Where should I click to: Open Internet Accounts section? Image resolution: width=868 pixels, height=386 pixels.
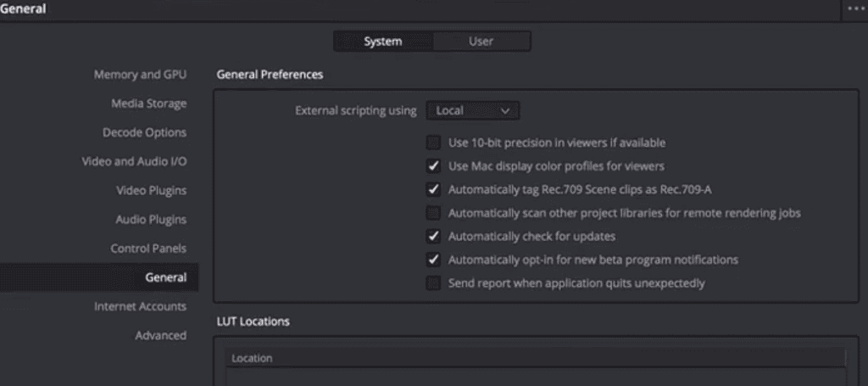pos(140,306)
